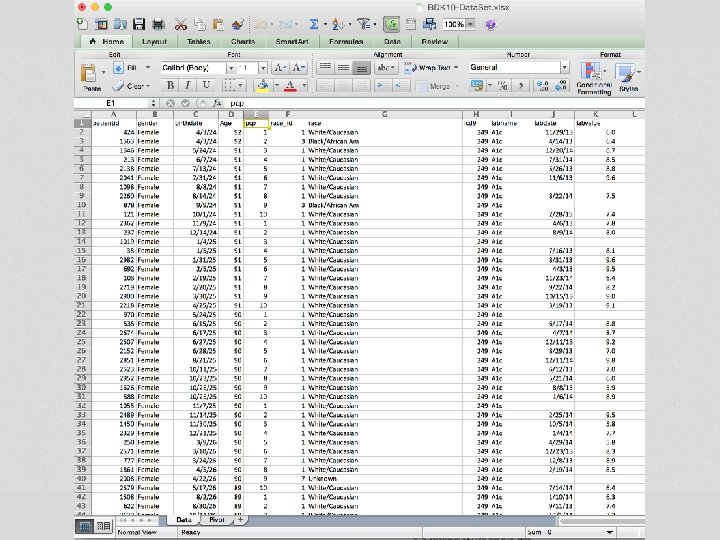Image resolution: width=720 pixels, height=540 pixels.
Task: Show the Toolbox icon
Action: (411, 24)
